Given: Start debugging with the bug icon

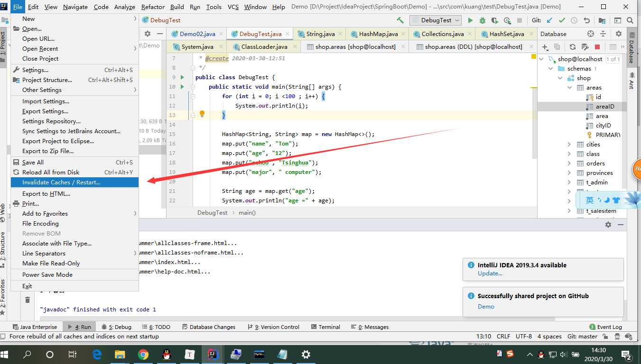Looking at the screenshot, I should pos(483,20).
